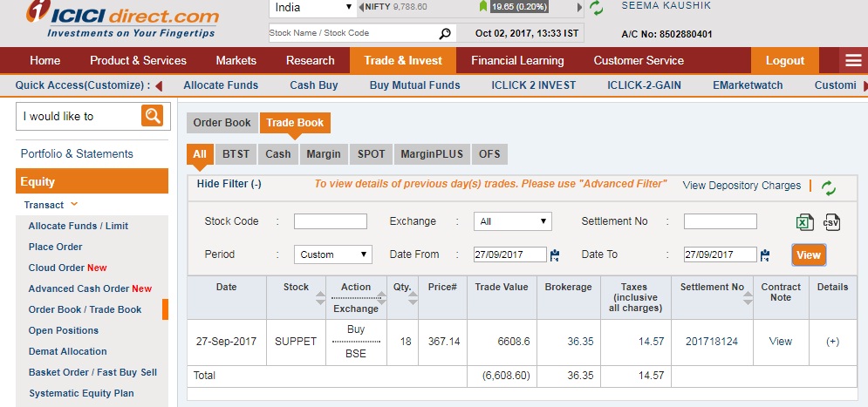Open Trade & Invest menu

pos(403,61)
